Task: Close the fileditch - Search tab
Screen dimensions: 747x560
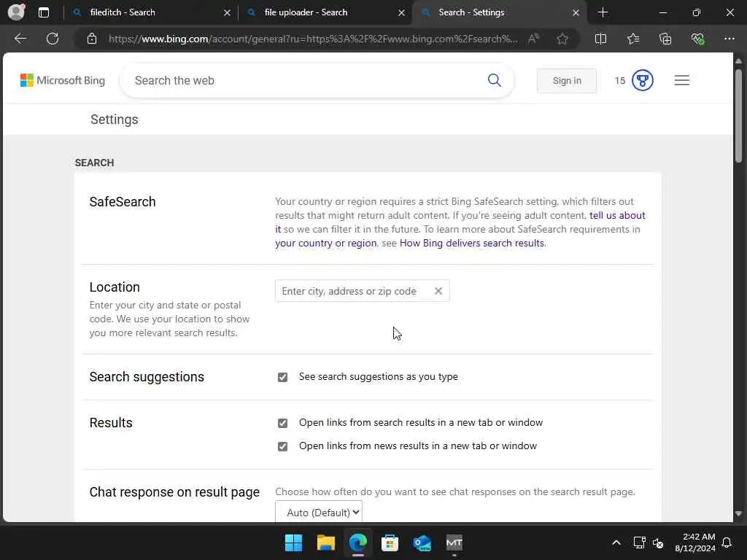Action: tap(228, 13)
